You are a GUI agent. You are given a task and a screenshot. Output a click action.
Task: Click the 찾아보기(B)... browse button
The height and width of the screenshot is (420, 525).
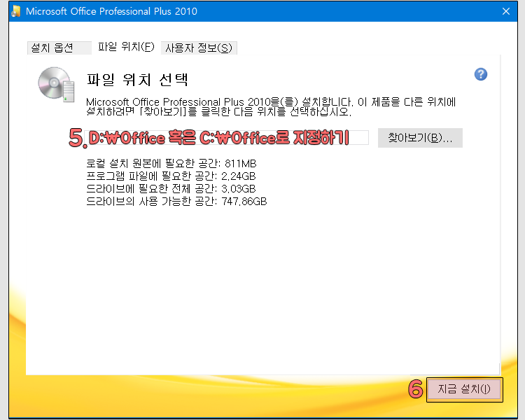pyautogui.click(x=420, y=138)
